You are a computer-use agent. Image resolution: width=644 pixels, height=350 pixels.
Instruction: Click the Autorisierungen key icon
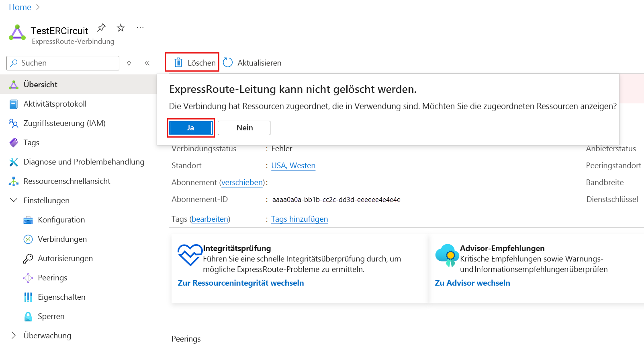click(28, 259)
